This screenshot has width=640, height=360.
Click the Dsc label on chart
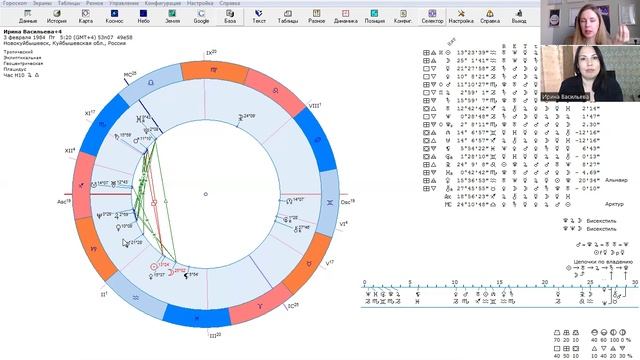pos(348,202)
